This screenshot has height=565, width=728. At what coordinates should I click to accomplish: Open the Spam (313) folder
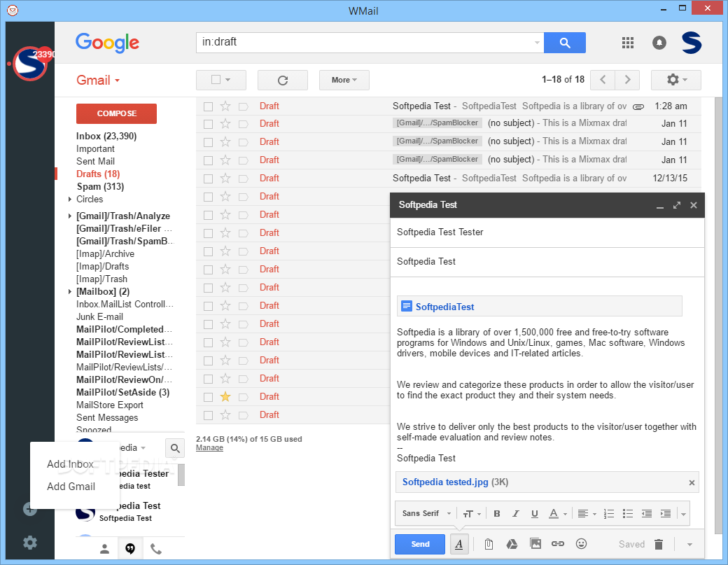click(x=100, y=187)
